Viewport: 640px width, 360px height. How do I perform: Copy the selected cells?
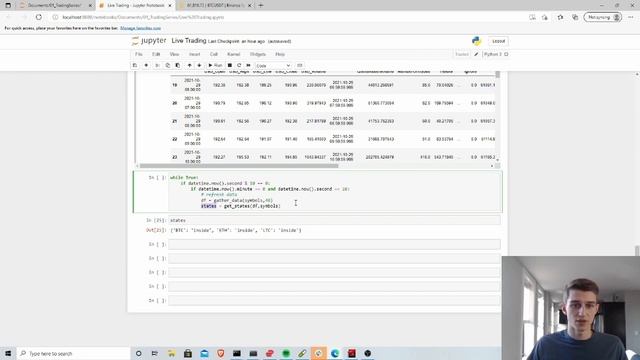coord(167,65)
